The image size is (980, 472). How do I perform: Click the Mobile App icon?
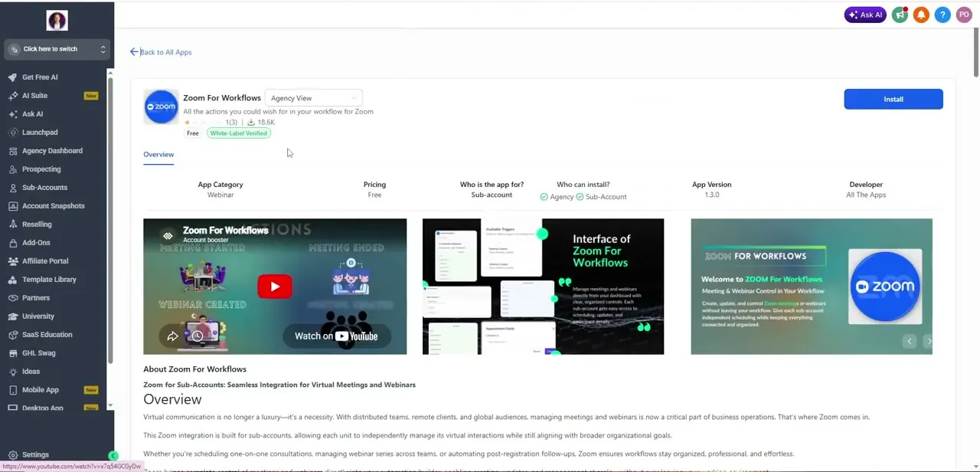pyautogui.click(x=13, y=390)
